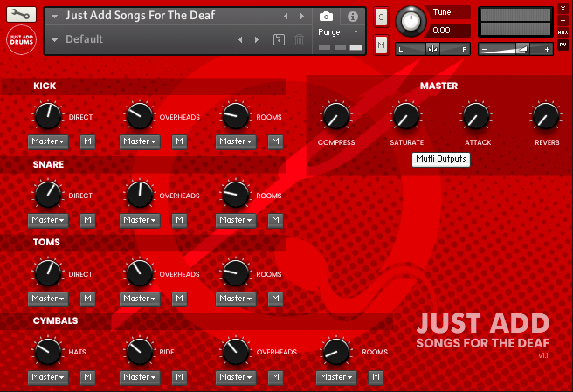573x392 pixels.
Task: Solo the instrument with S button
Action: [381, 17]
